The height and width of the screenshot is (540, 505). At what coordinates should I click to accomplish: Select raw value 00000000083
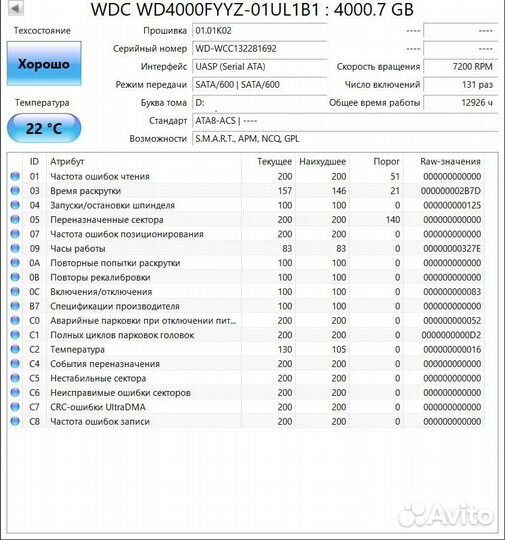pos(452,292)
